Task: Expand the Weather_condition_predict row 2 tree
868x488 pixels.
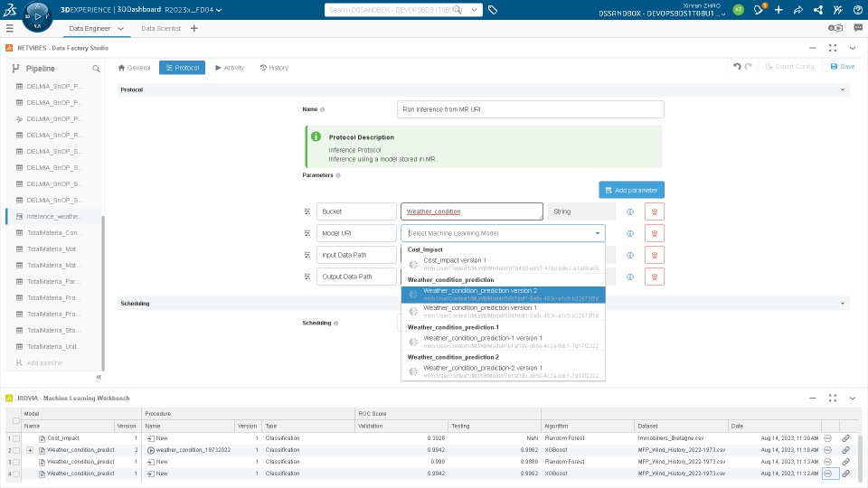Action: click(30, 450)
